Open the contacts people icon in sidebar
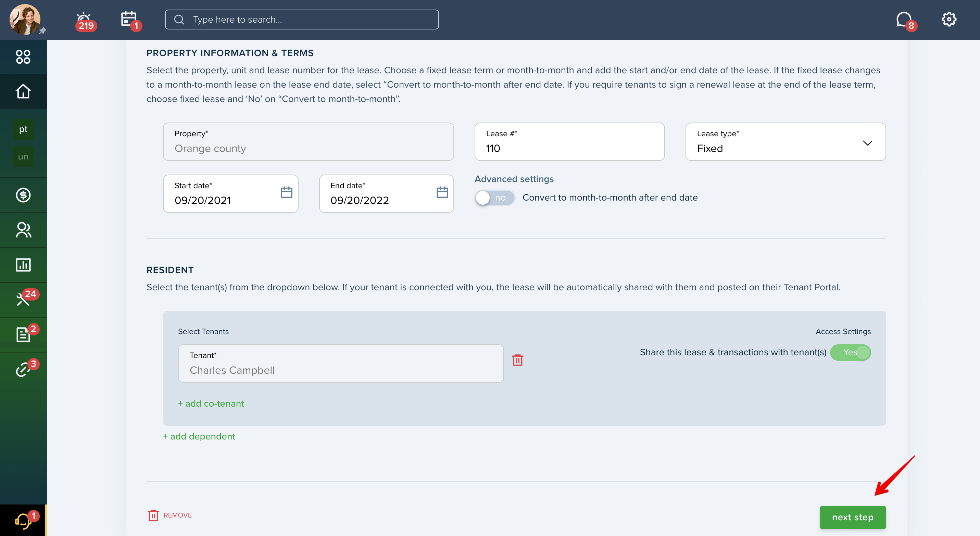 [23, 230]
